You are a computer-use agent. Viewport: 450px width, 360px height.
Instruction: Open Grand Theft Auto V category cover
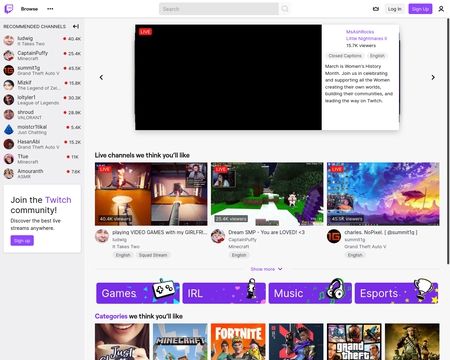(354, 342)
